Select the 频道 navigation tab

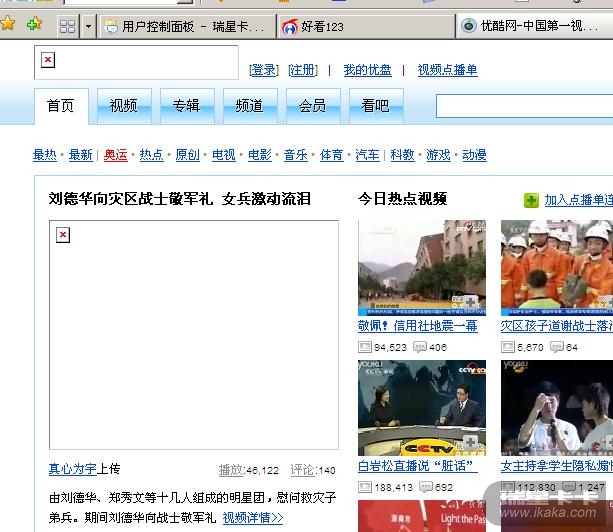coord(249,105)
